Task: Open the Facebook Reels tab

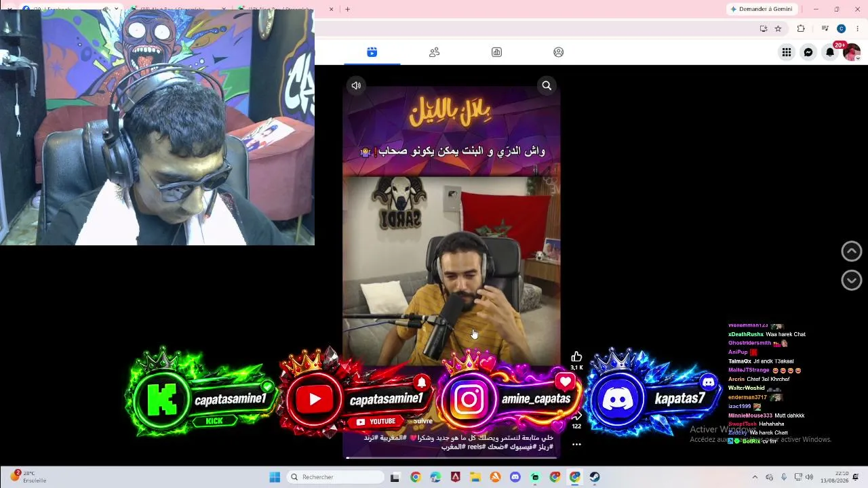Action: tap(372, 52)
